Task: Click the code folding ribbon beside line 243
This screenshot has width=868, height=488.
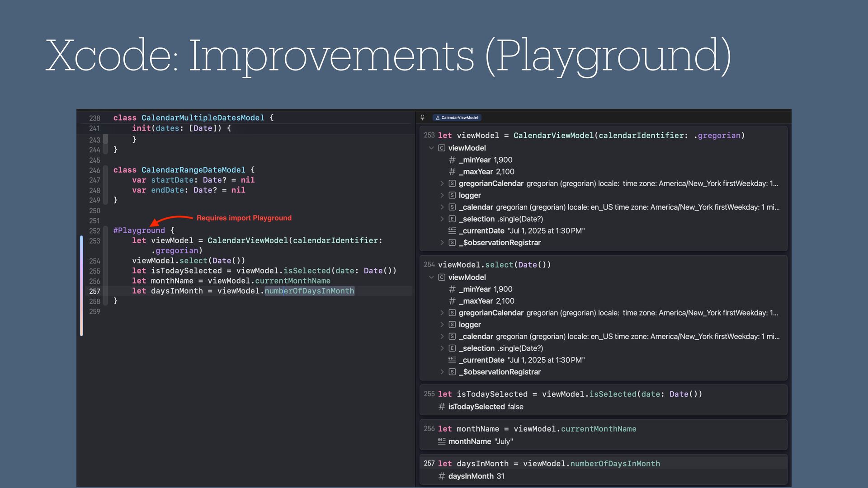Action: [105, 139]
